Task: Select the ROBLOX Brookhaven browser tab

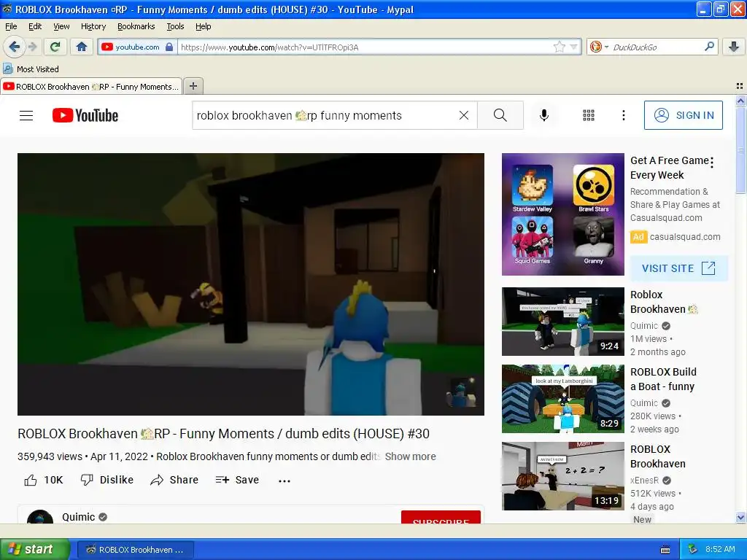Action: tap(91, 87)
